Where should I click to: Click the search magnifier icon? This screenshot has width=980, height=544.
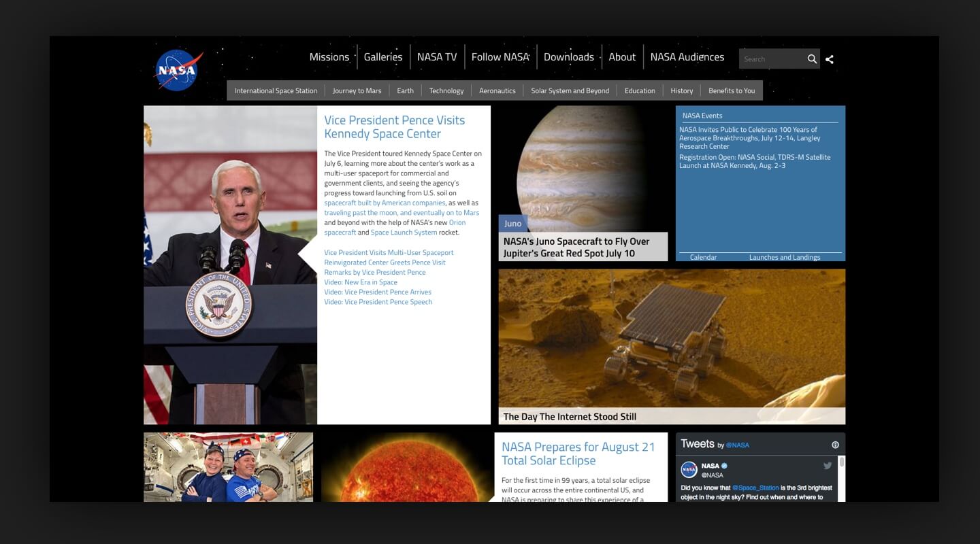pyautogui.click(x=812, y=59)
